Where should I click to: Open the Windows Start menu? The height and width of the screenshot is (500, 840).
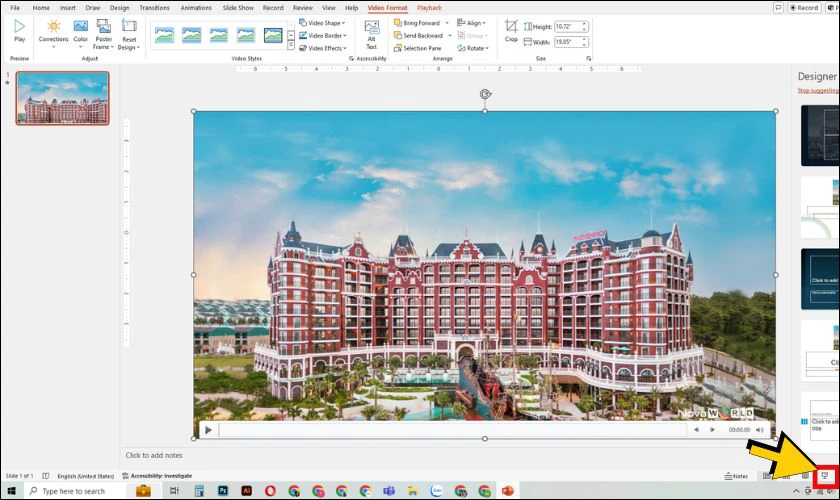11,491
